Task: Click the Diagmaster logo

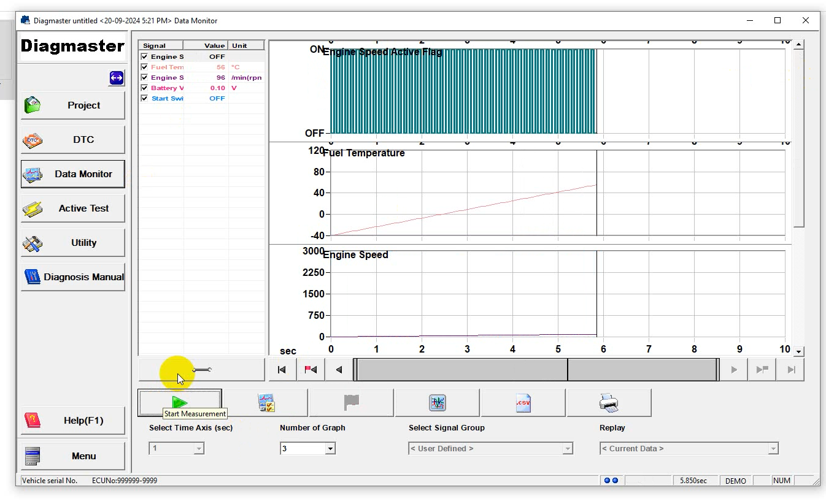Action: 72,46
